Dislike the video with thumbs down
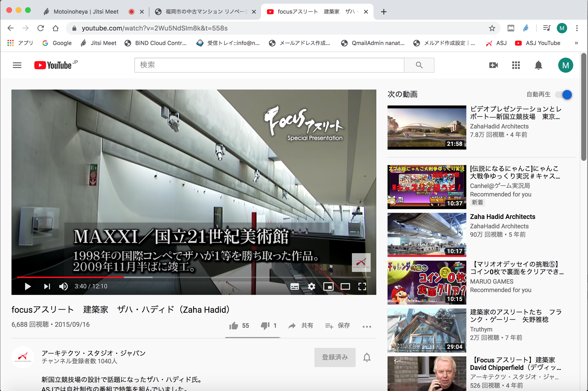Image resolution: width=588 pixels, height=391 pixels. [269, 325]
